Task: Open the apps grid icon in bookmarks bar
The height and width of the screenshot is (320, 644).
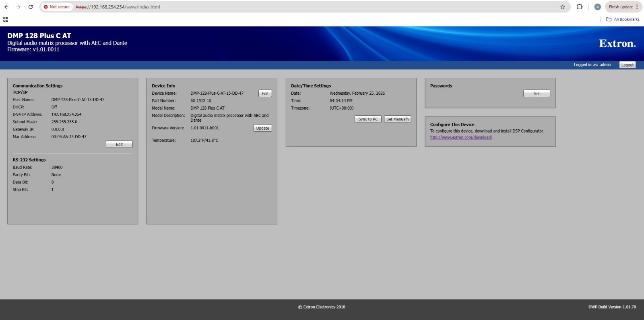Action: [x=6, y=19]
